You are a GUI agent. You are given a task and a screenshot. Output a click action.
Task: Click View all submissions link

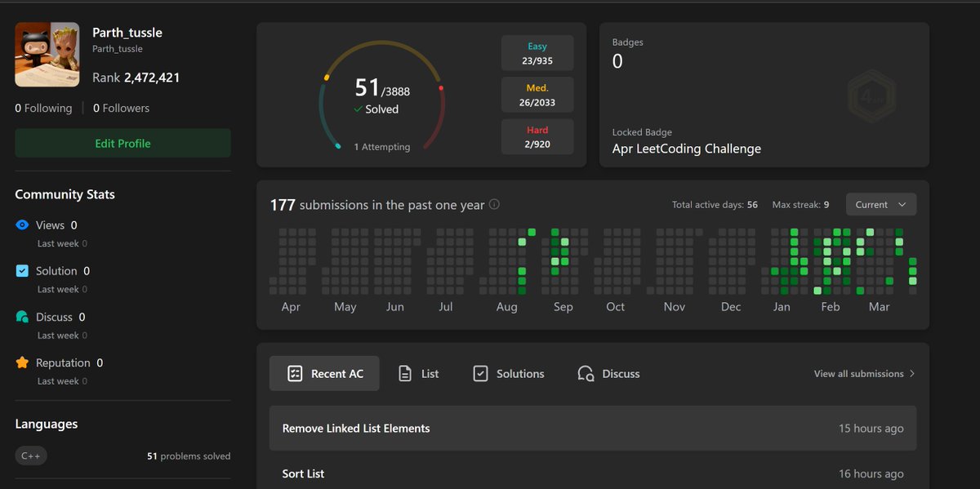[858, 373]
